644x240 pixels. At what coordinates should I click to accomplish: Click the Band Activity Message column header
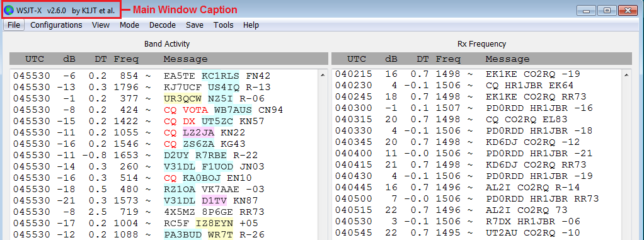click(186, 59)
